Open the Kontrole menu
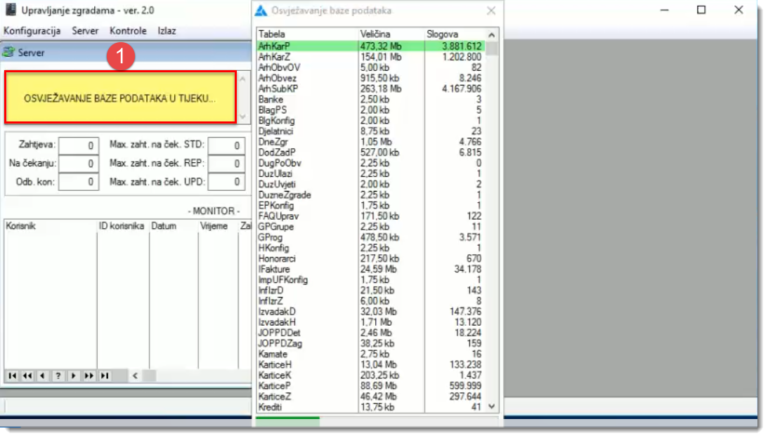 (x=128, y=31)
